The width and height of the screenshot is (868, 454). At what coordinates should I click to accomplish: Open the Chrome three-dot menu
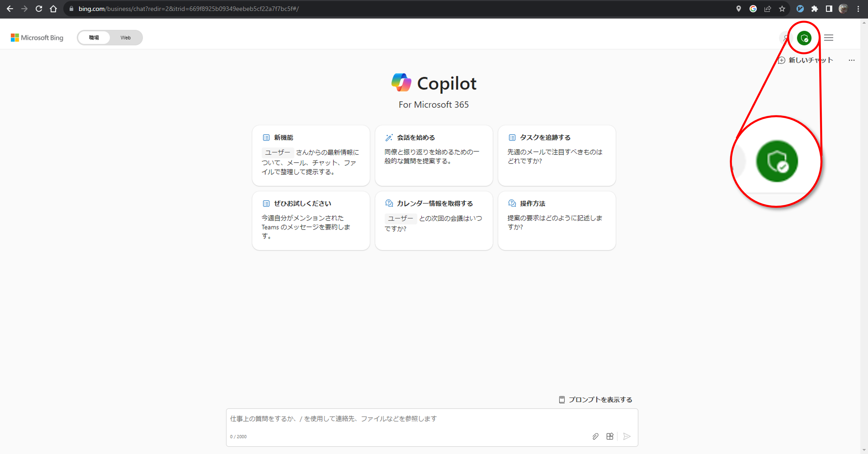pyautogui.click(x=858, y=9)
